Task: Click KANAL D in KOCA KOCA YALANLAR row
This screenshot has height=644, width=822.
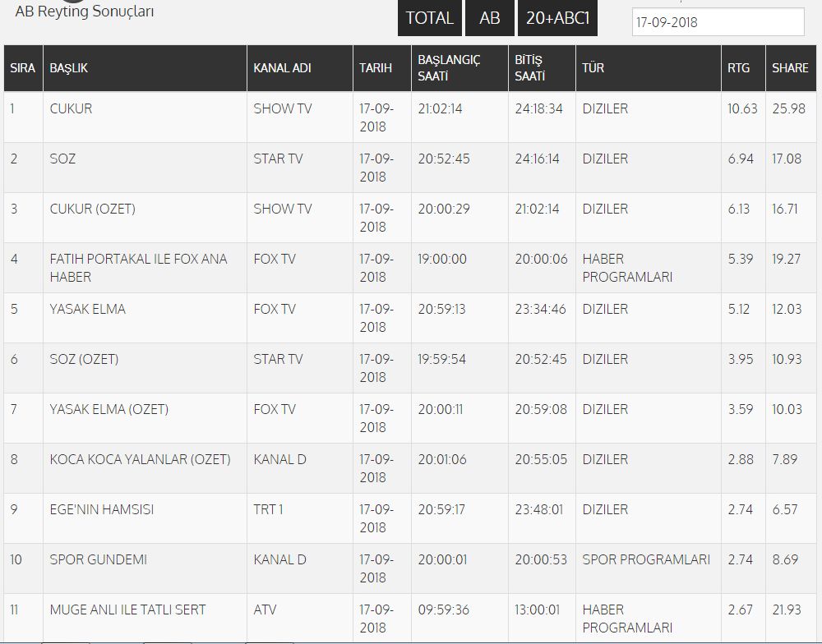Action: [280, 459]
